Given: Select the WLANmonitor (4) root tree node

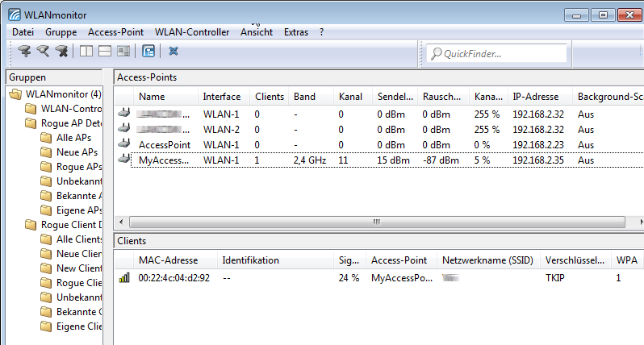Looking at the screenshot, I should [x=63, y=94].
